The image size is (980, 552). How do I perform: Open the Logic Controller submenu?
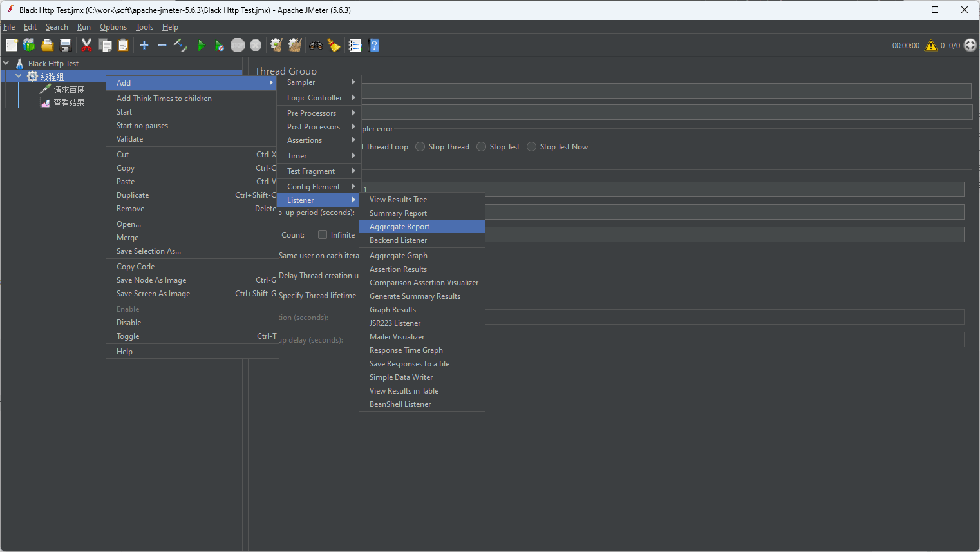pos(319,98)
